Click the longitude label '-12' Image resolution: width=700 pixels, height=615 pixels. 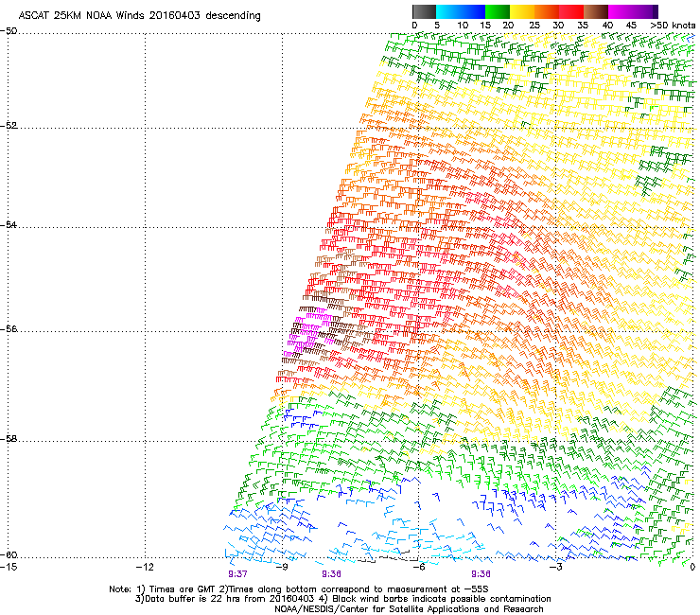(x=145, y=567)
